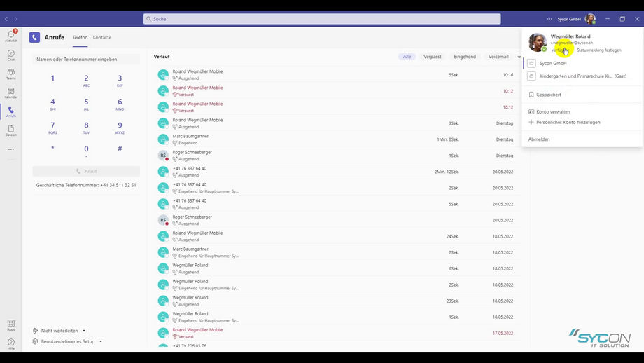Click the Suche search box
Screen dimensions: 644x363
coord(322,19)
